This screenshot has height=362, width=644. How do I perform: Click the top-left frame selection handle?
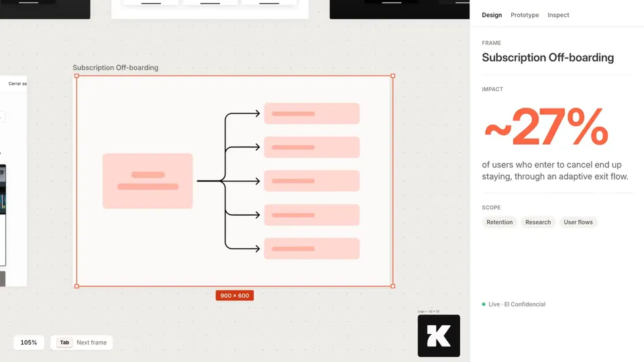(x=76, y=76)
